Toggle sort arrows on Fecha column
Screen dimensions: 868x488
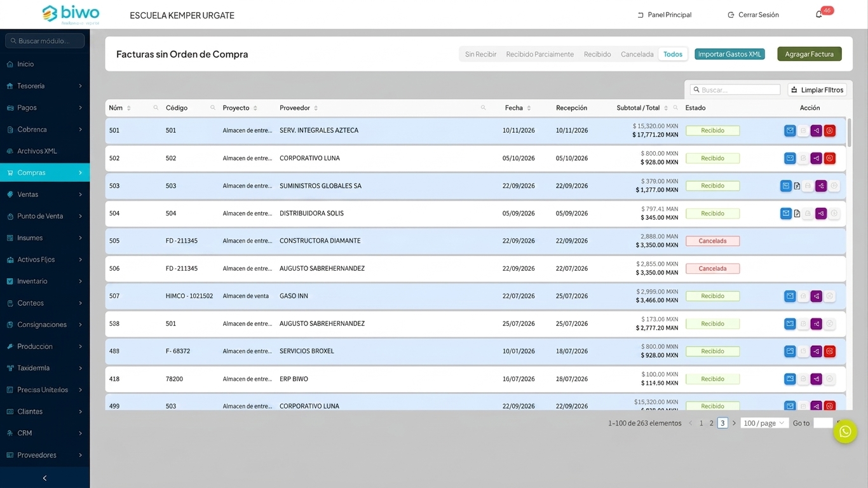(529, 108)
